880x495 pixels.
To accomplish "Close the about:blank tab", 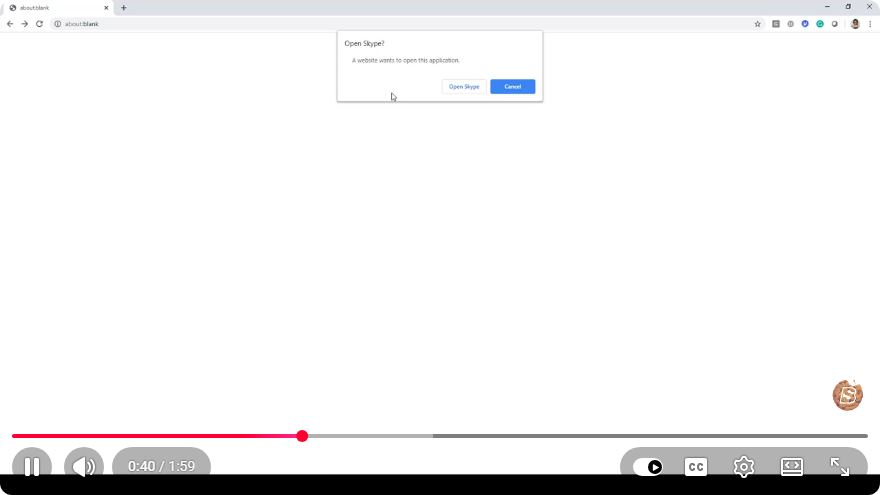I will pyautogui.click(x=106, y=8).
